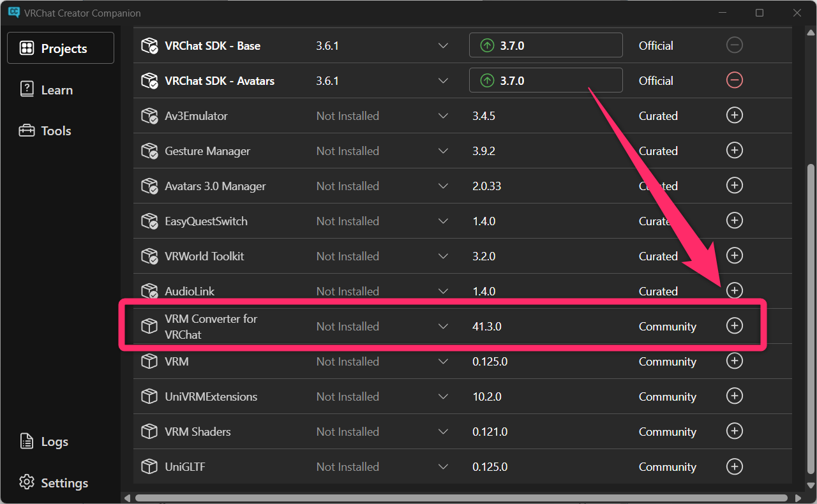Click the horizontal scrollbar left arrow

point(127,498)
